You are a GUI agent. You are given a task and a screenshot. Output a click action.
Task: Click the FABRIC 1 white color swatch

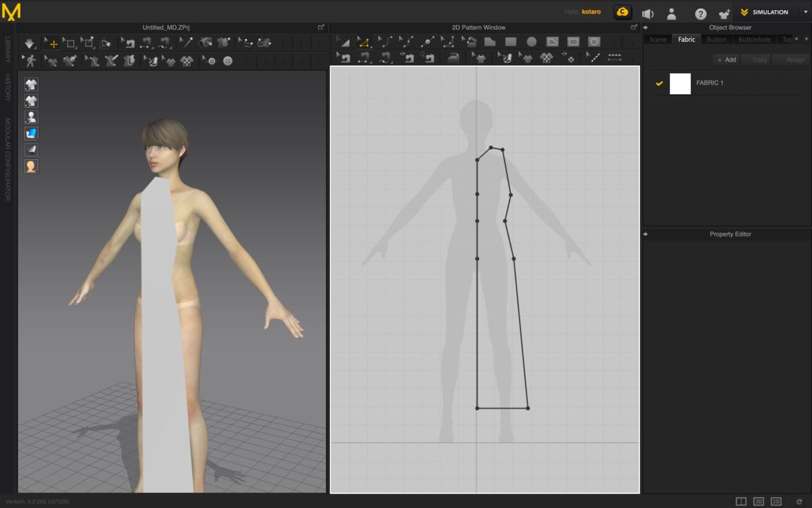tap(680, 83)
